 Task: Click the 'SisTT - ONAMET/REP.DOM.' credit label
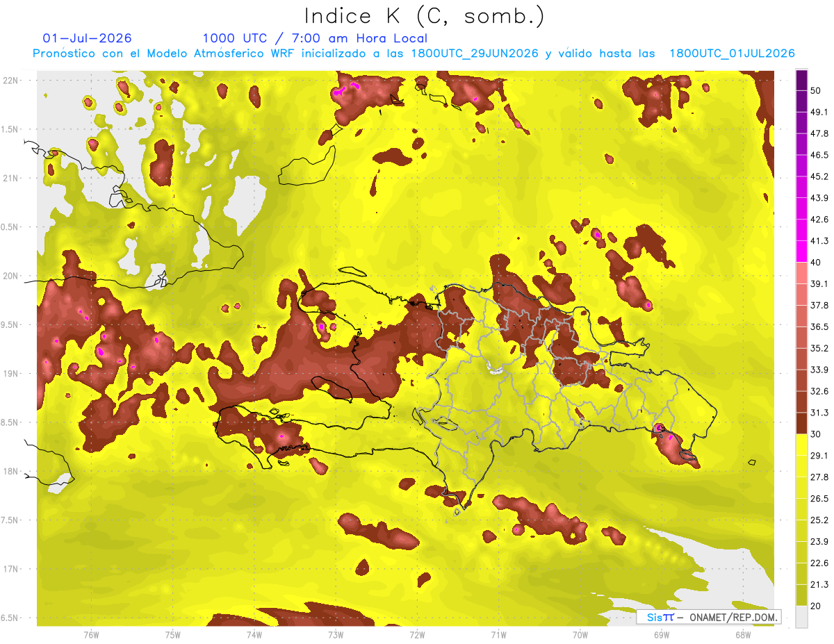point(709,617)
